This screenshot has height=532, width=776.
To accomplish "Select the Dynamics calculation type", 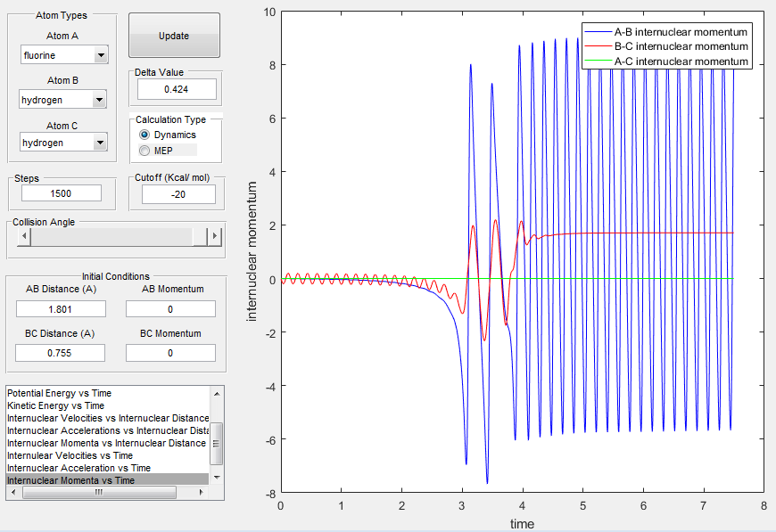I will point(168,135).
